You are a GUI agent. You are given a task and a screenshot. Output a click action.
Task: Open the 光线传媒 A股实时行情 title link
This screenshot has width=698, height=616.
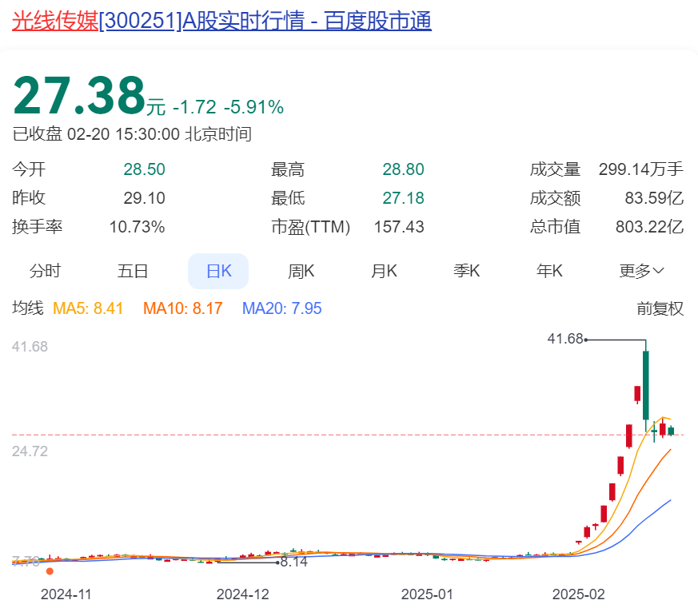pos(221,21)
